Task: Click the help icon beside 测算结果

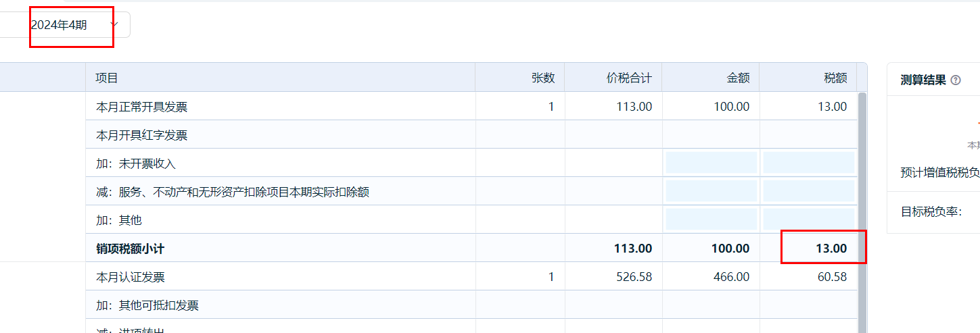Action: [x=956, y=80]
